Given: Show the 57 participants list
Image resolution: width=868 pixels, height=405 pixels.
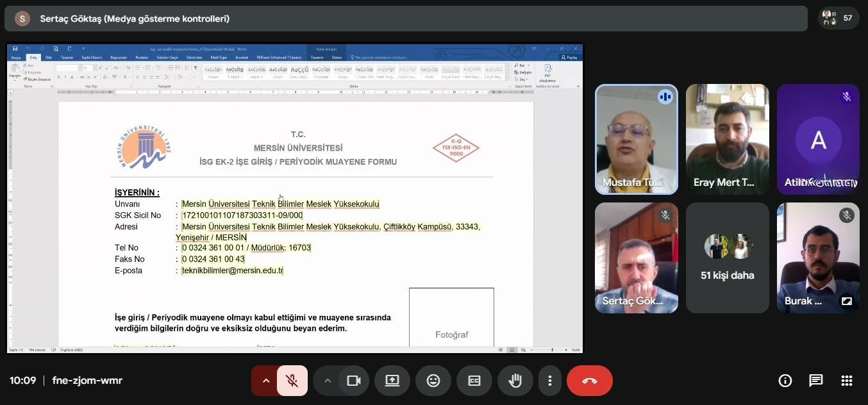Looking at the screenshot, I should [x=839, y=18].
